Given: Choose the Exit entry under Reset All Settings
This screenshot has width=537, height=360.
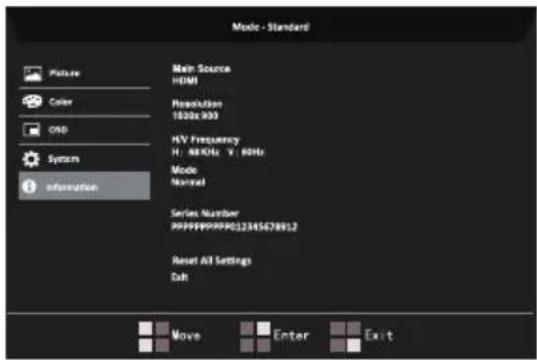Looking at the screenshot, I should click(x=180, y=277).
